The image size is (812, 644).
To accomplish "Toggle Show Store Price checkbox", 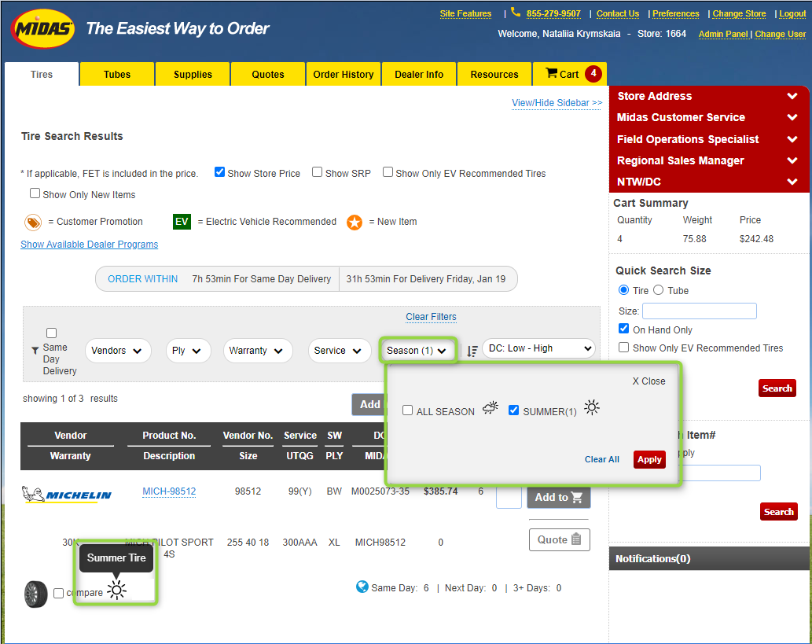I will point(219,172).
